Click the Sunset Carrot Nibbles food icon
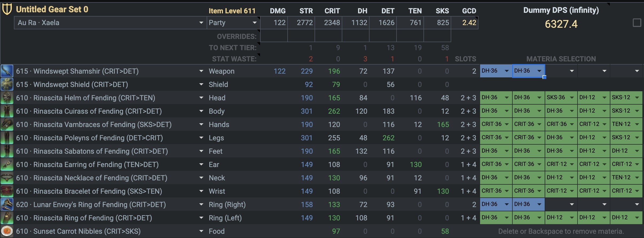 pos(7,231)
